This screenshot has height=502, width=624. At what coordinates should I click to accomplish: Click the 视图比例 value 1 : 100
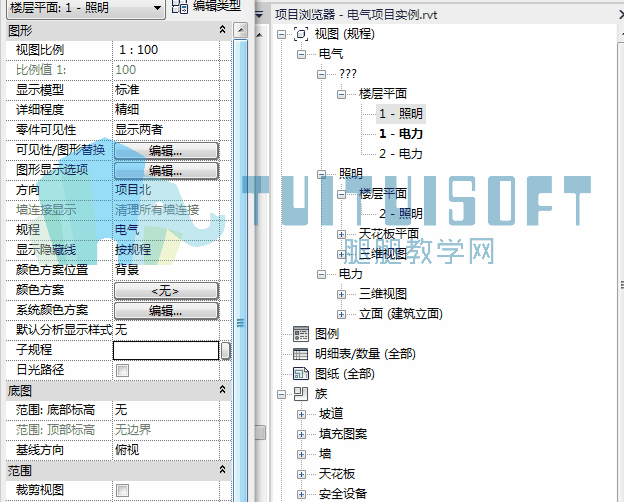tap(166, 50)
